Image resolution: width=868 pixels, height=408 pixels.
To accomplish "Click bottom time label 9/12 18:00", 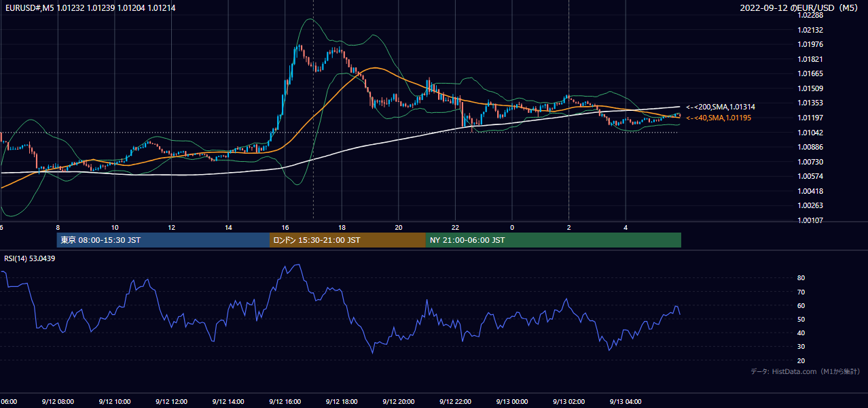I will 342,402.
